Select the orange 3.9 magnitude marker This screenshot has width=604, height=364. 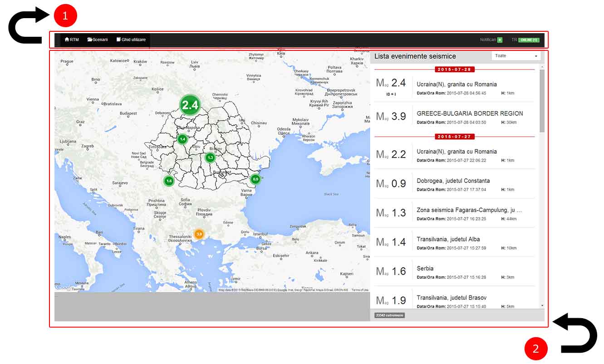199,234
